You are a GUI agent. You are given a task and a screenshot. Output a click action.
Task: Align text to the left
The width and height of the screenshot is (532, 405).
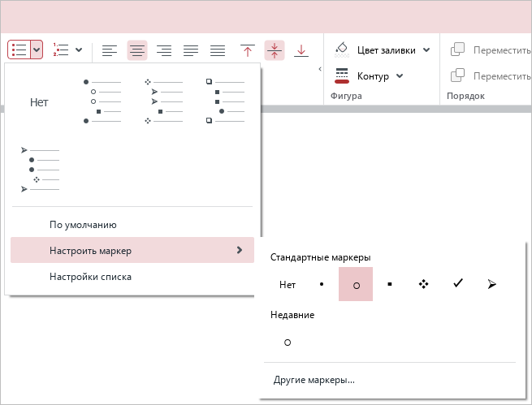pos(110,50)
